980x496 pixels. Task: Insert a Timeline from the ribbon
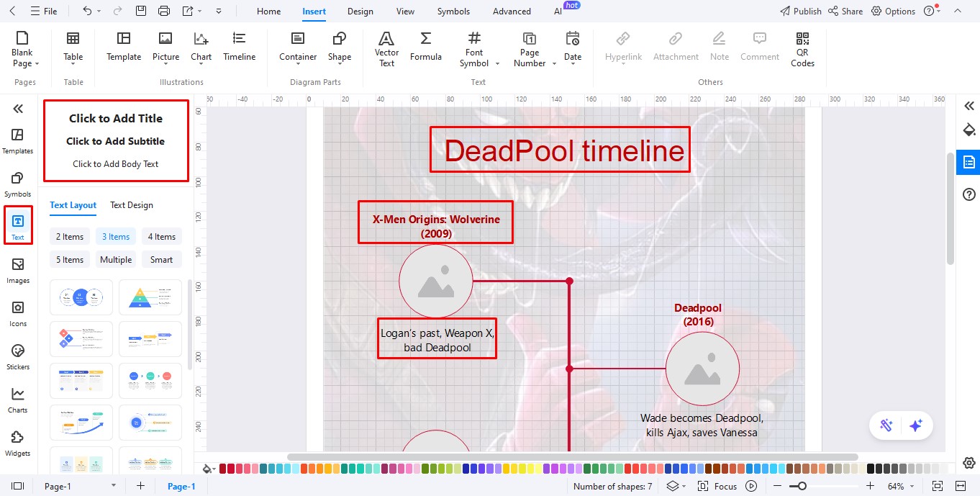coord(240,48)
